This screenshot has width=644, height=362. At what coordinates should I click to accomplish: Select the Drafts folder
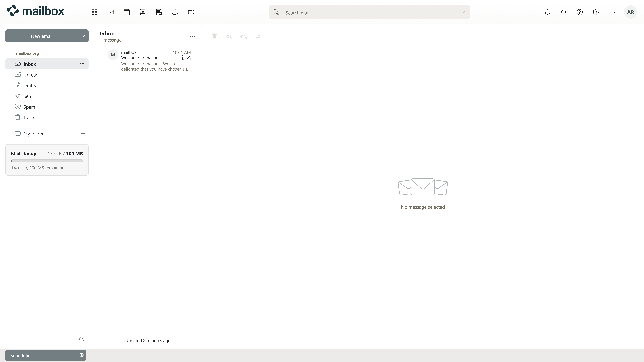30,85
